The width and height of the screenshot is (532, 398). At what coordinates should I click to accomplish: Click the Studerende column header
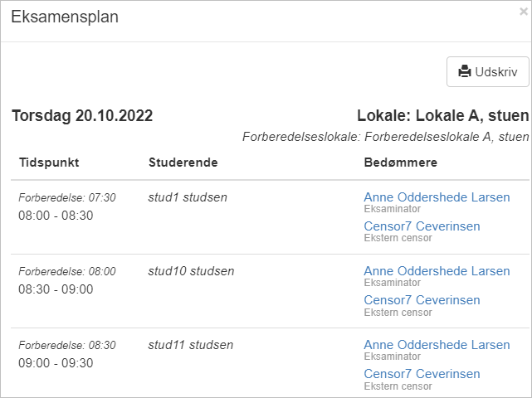point(183,163)
